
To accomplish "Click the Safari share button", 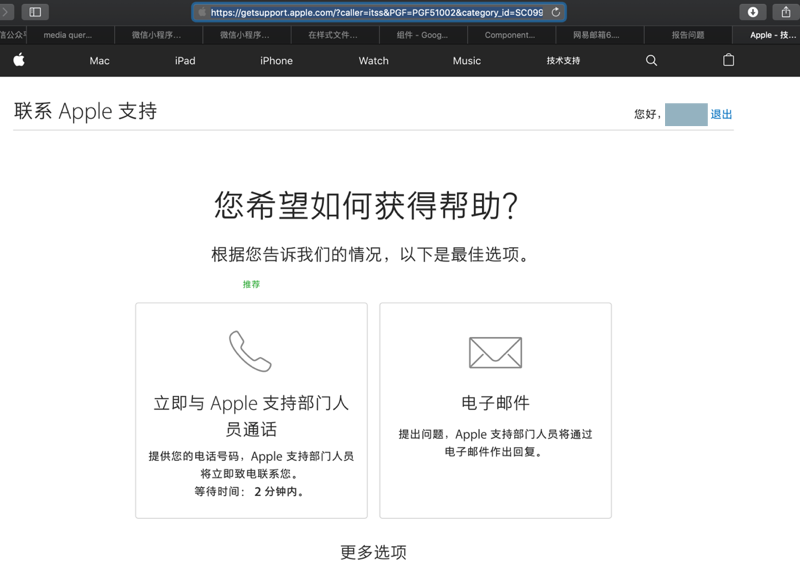I will coord(786,12).
